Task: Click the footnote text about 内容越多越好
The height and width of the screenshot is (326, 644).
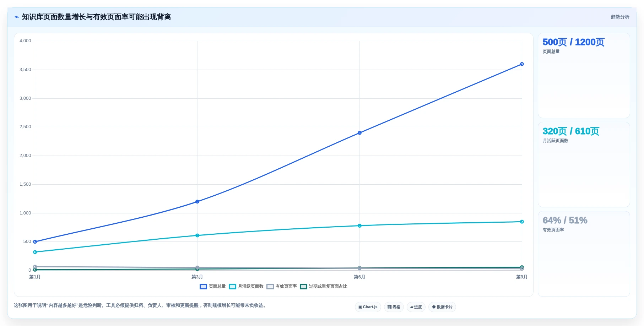Action: [x=140, y=305]
